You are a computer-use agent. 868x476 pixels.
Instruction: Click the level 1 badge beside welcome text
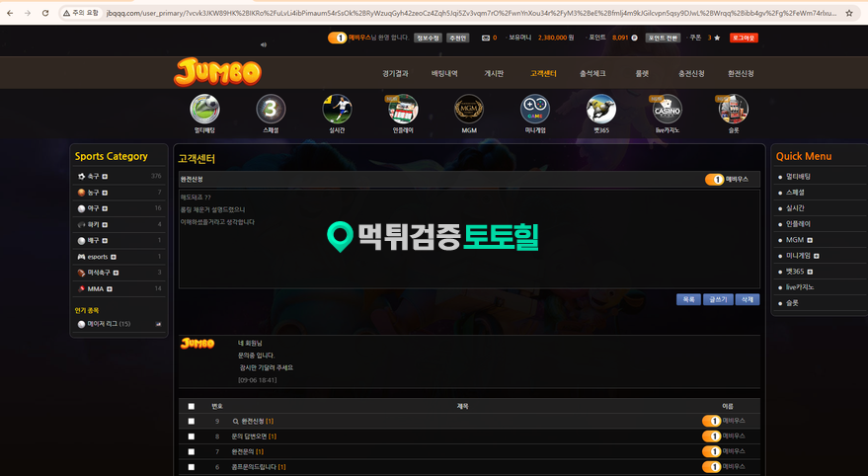click(337, 38)
